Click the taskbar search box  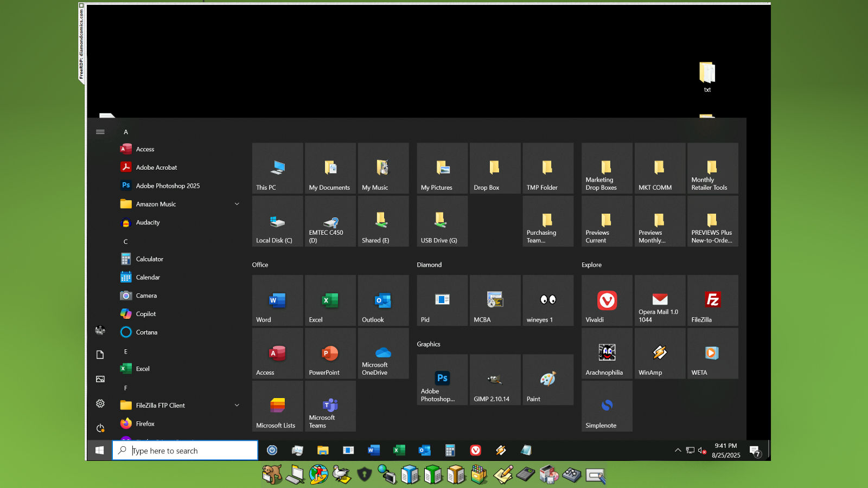pos(185,451)
